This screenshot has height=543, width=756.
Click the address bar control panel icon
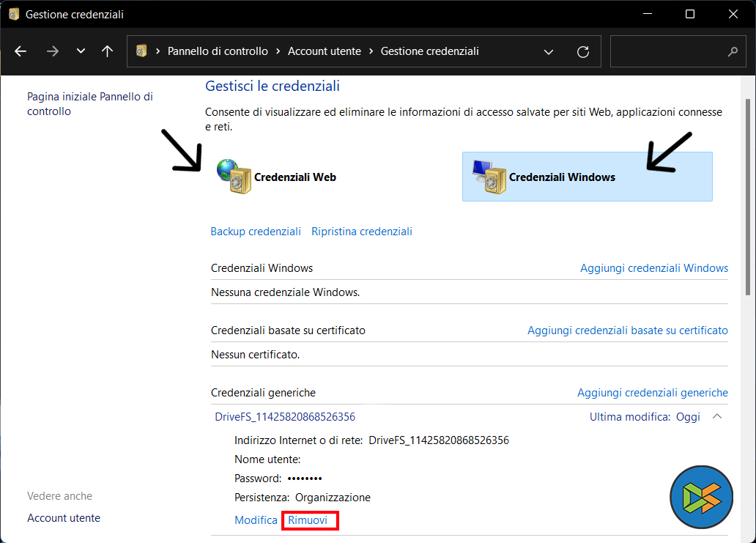(x=142, y=51)
